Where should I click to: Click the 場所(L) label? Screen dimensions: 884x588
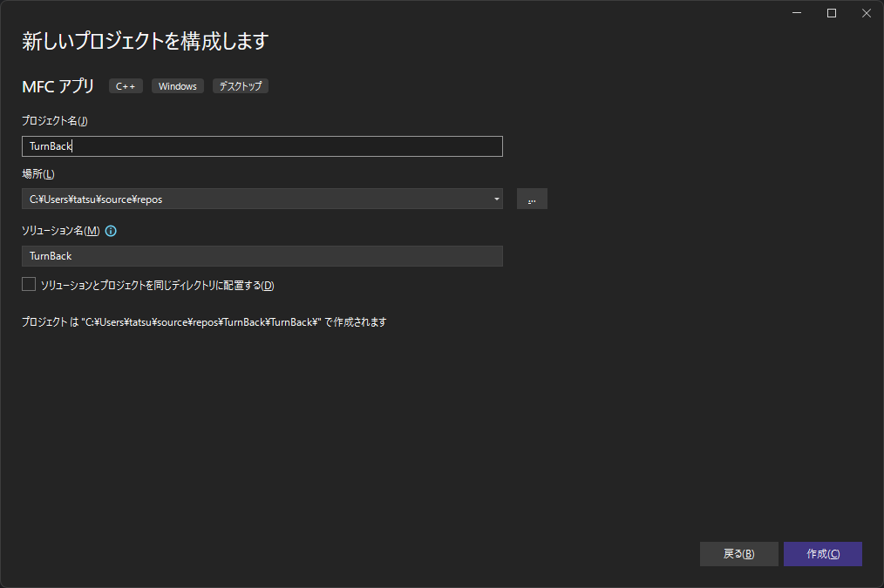(38, 174)
